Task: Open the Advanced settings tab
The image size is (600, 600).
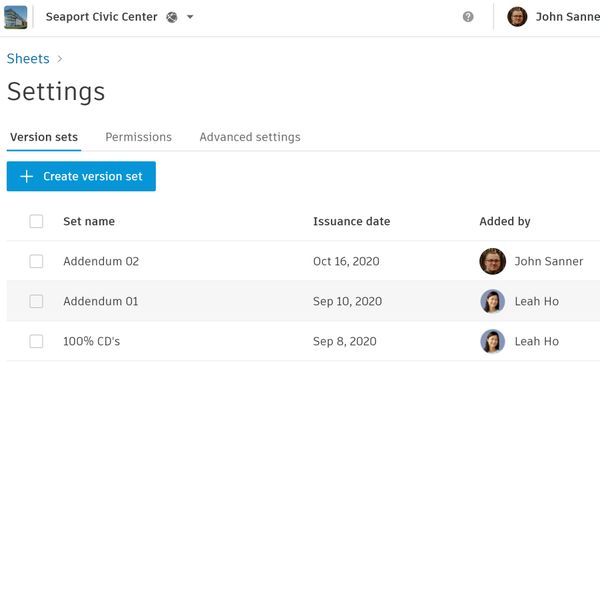Action: tap(249, 137)
